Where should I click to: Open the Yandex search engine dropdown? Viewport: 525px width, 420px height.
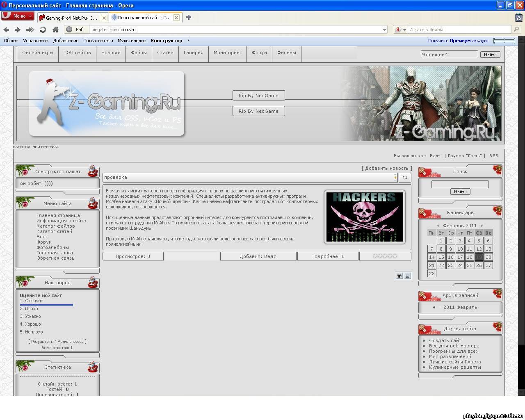(x=400, y=30)
